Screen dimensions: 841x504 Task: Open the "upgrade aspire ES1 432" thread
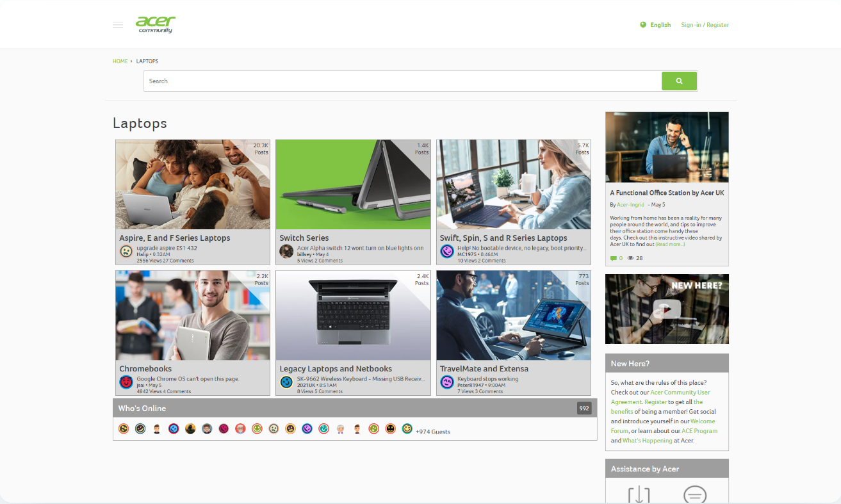pyautogui.click(x=167, y=248)
